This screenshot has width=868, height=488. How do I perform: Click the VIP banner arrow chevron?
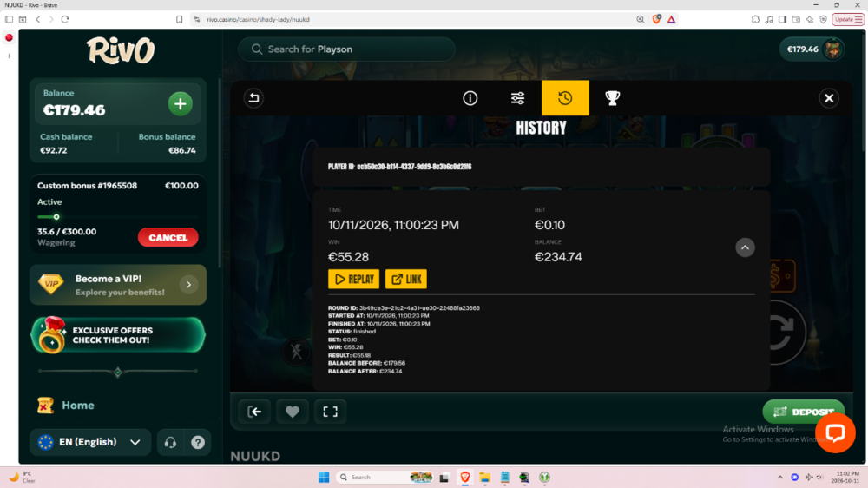[188, 285]
